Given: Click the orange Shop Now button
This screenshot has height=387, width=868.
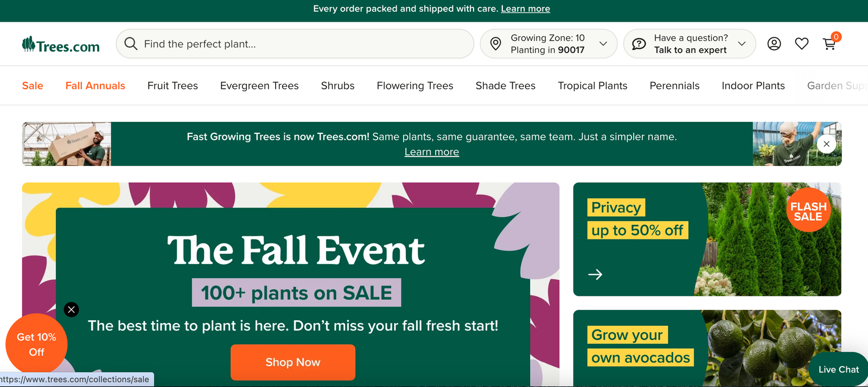Looking at the screenshot, I should point(293,362).
